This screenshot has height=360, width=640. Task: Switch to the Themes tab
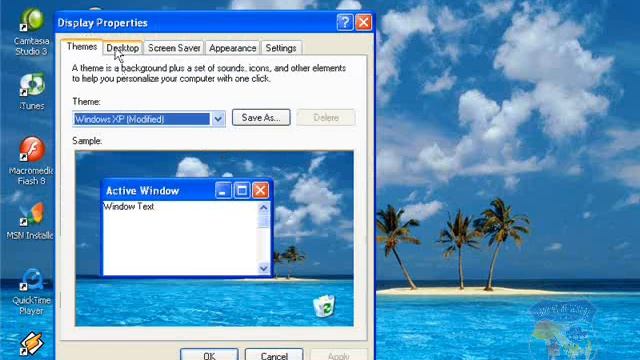click(x=82, y=47)
